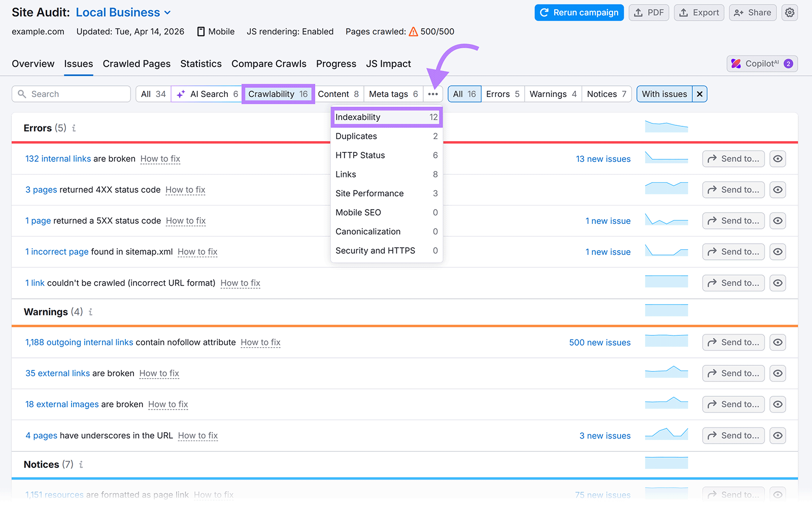This screenshot has height=507, width=812.
Task: Open Copilot AI panel
Action: pyautogui.click(x=761, y=63)
